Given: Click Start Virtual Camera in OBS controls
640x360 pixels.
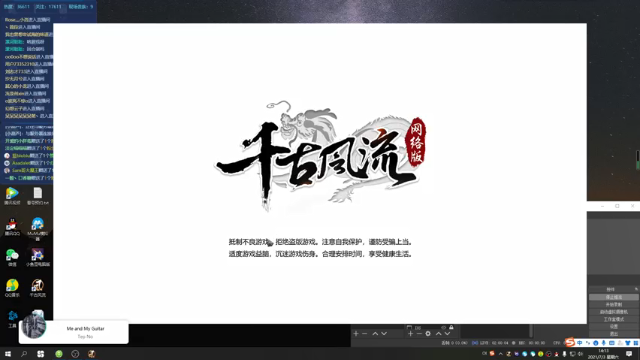Looking at the screenshot, I should point(613,312).
